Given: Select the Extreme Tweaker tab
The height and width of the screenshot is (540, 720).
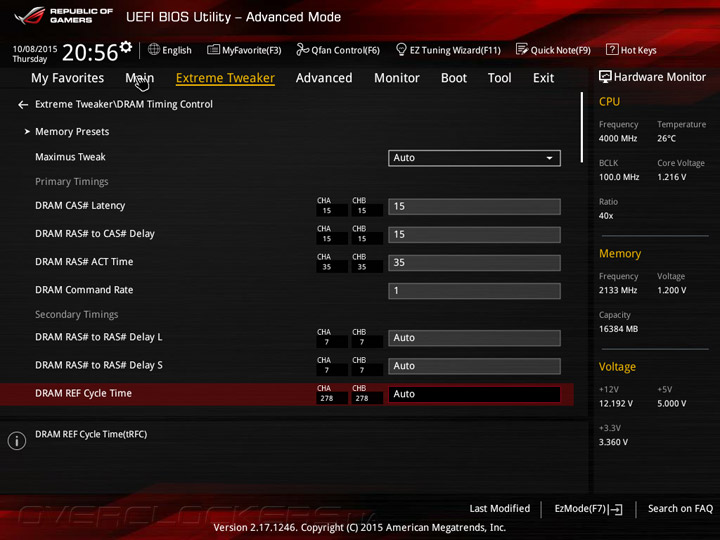Looking at the screenshot, I should (225, 78).
